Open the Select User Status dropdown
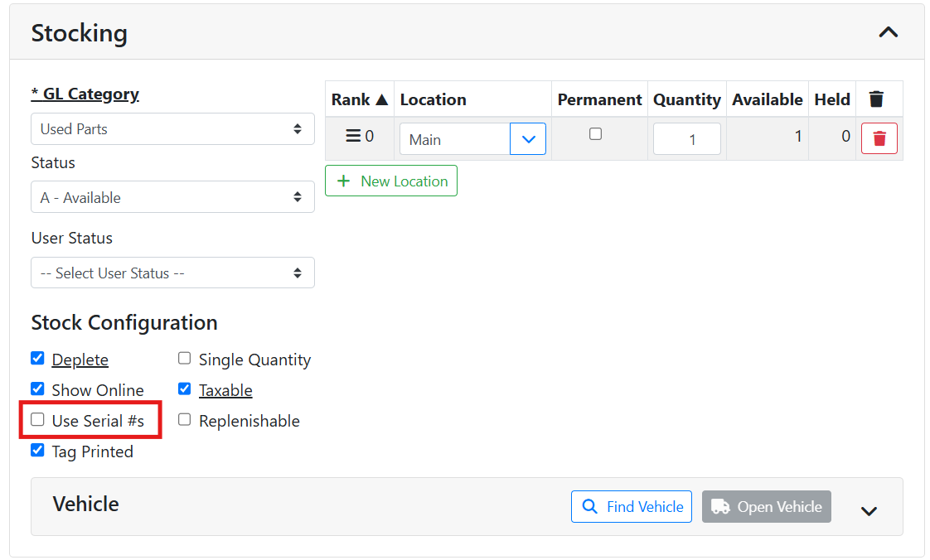This screenshot has width=930, height=560. (x=172, y=273)
